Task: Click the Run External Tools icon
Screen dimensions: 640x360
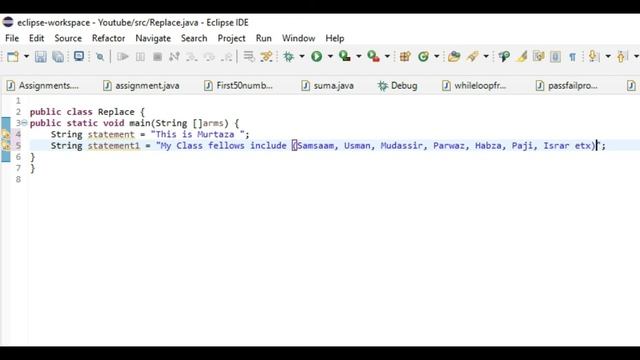Action: pyautogui.click(x=373, y=56)
